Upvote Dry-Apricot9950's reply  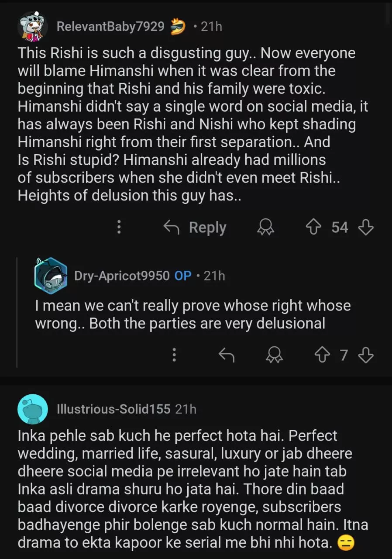click(322, 355)
